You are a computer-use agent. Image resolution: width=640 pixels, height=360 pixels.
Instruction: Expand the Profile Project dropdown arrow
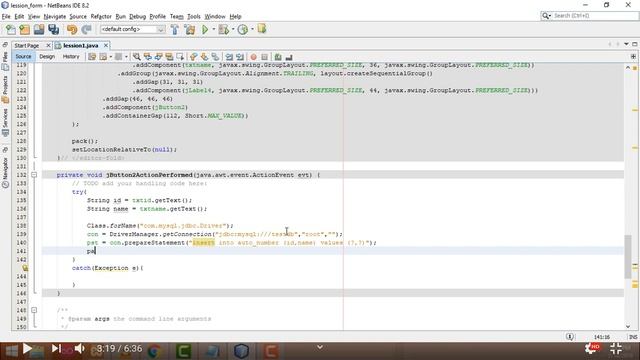[252, 29]
